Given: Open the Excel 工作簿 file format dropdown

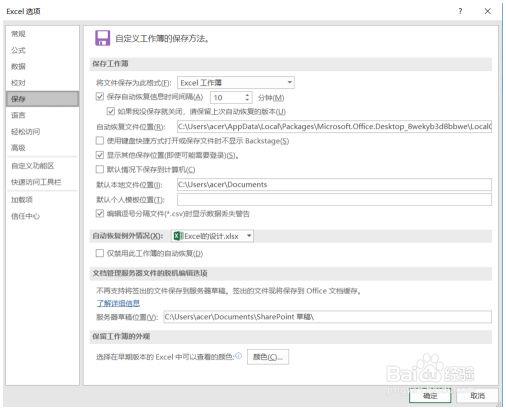Looking at the screenshot, I should (x=236, y=83).
